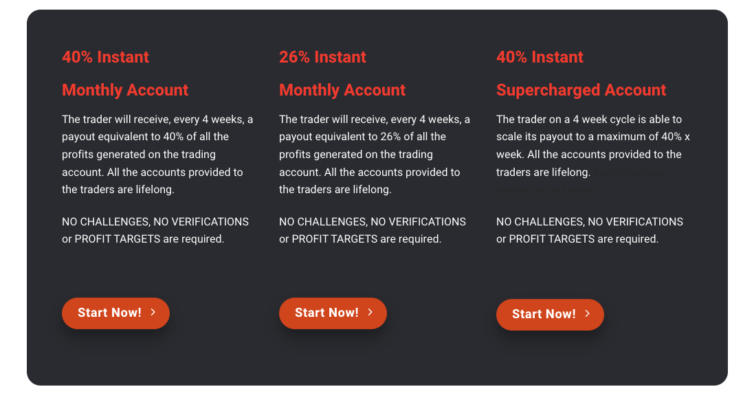
Task: Click Monthly Account title under 26% Instant
Action: (342, 90)
